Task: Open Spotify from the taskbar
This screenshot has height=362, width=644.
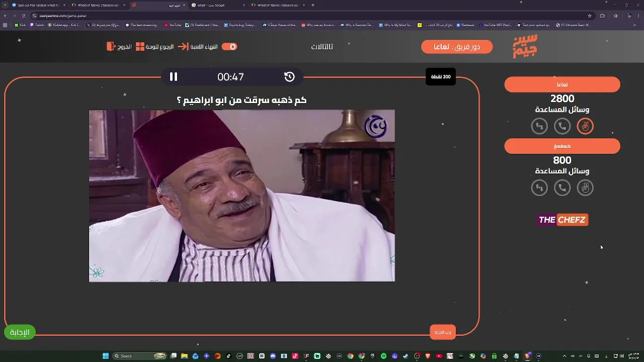Action: [x=384, y=356]
